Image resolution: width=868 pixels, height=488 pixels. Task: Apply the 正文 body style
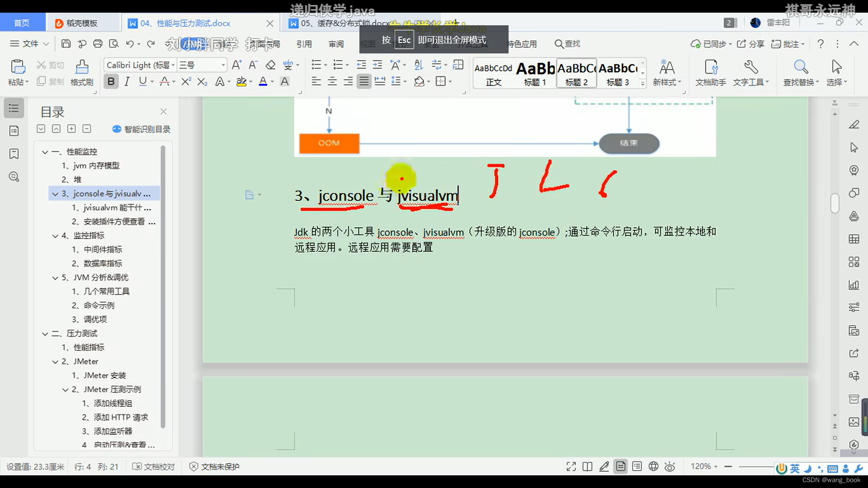coord(494,73)
